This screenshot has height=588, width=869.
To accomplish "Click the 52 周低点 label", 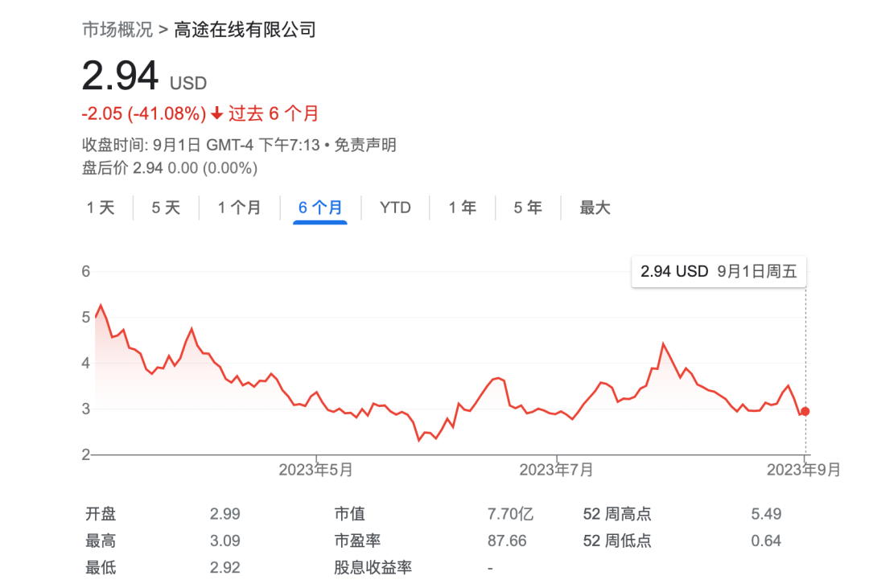I will (617, 541).
